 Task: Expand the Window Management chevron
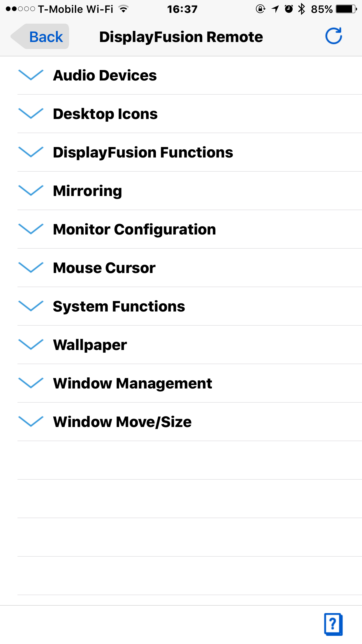click(31, 383)
